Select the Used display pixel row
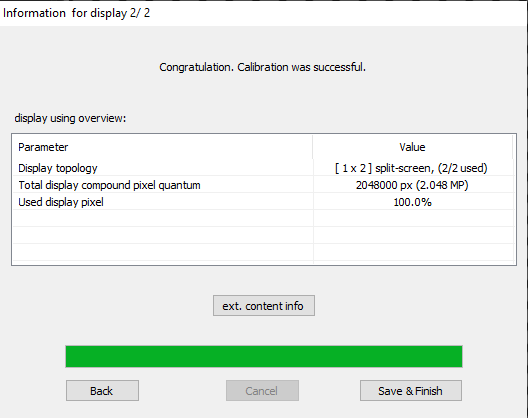The height and width of the screenshot is (418, 528). (263, 201)
